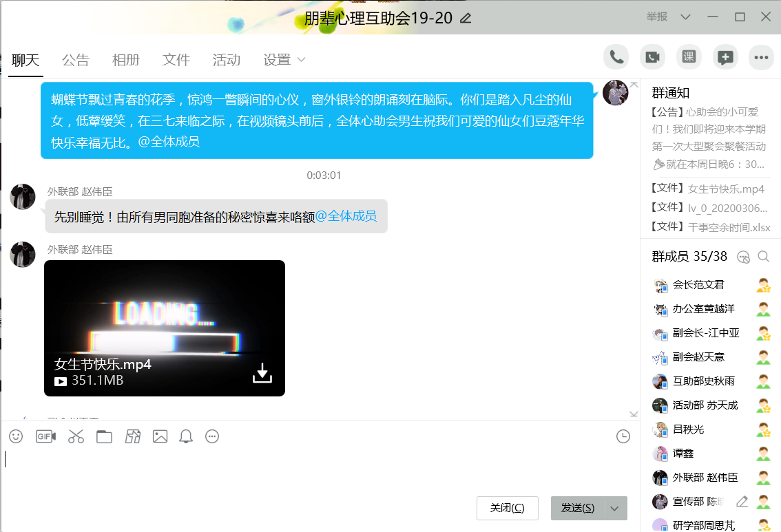The height and width of the screenshot is (532, 781).
Task: Click the folder icon to send file
Action: click(x=104, y=436)
